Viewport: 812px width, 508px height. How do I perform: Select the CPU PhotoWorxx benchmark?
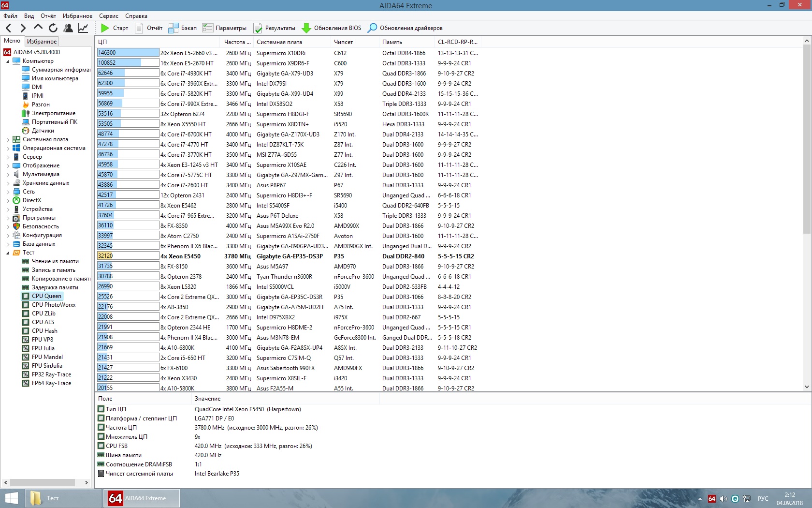pyautogui.click(x=49, y=305)
